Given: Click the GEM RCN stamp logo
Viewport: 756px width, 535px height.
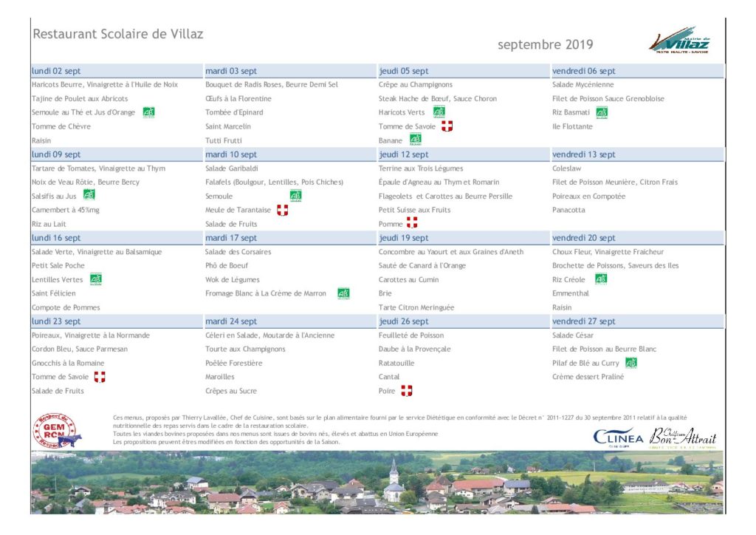Looking at the screenshot, I should [57, 431].
